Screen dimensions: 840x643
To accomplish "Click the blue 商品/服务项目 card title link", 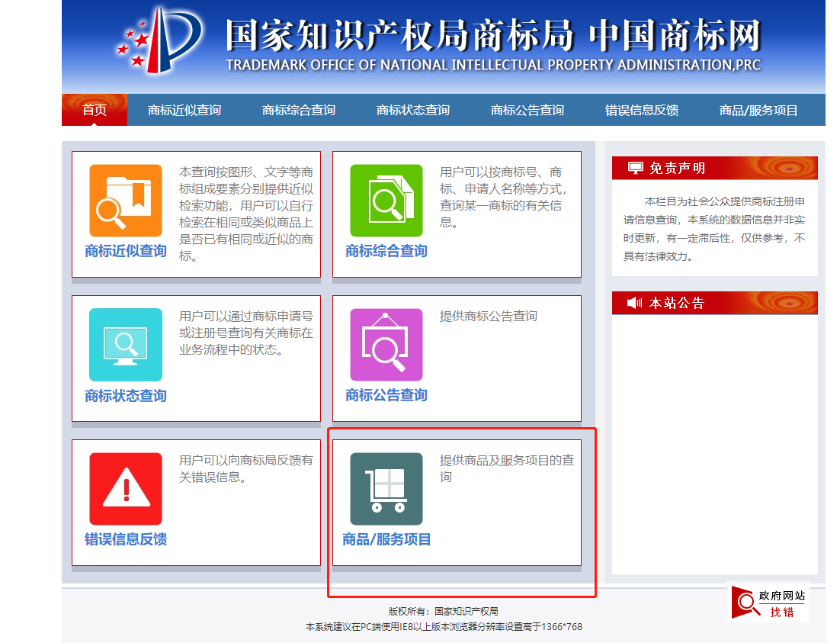I will (x=386, y=539).
